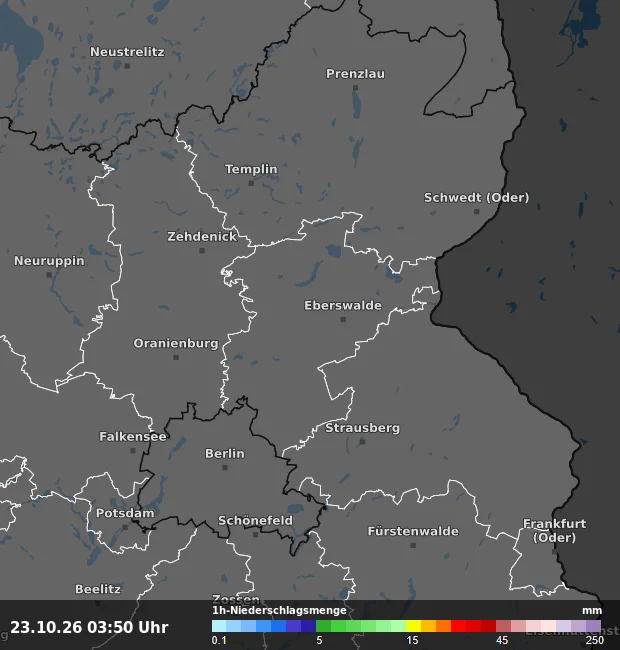Click the square marker below Neustrelitz
620x650 pixels.
(x=127, y=66)
